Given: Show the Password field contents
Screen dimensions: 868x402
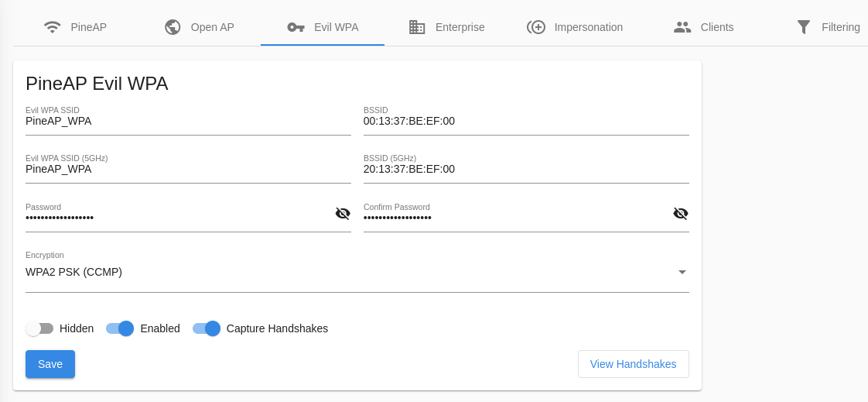Looking at the screenshot, I should pos(343,214).
